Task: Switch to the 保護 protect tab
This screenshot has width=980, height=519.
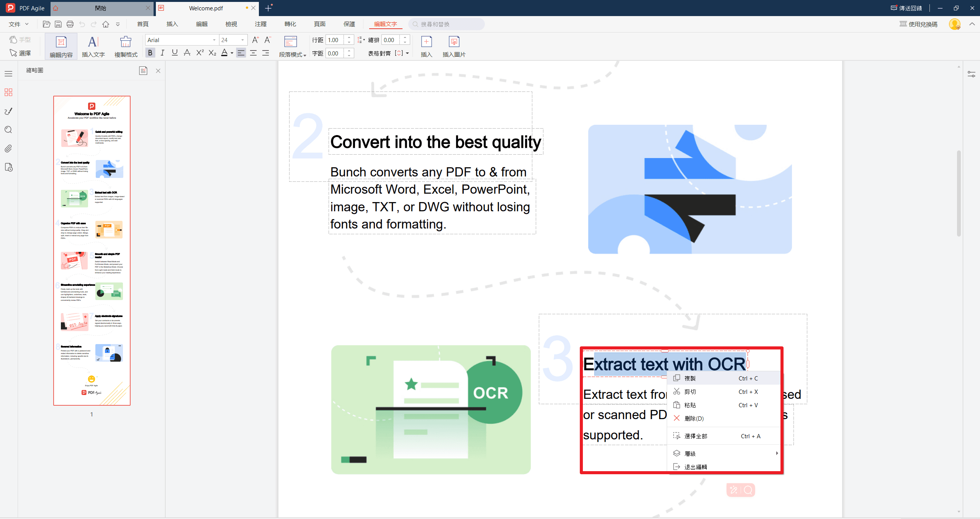Action: [349, 24]
